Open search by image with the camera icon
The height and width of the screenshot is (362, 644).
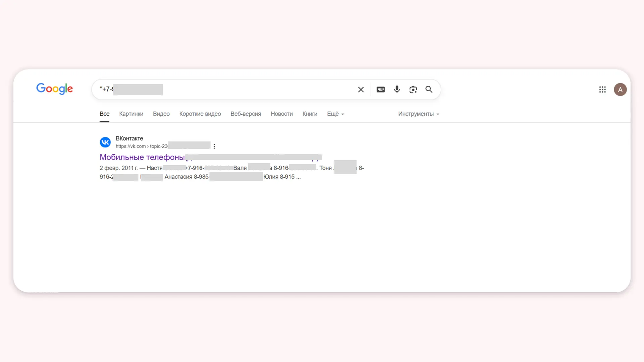413,89
